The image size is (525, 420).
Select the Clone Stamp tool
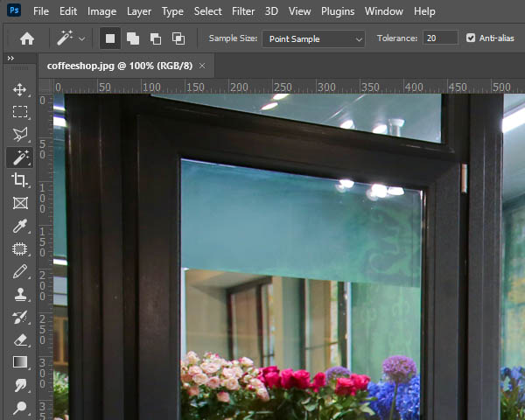click(x=20, y=295)
